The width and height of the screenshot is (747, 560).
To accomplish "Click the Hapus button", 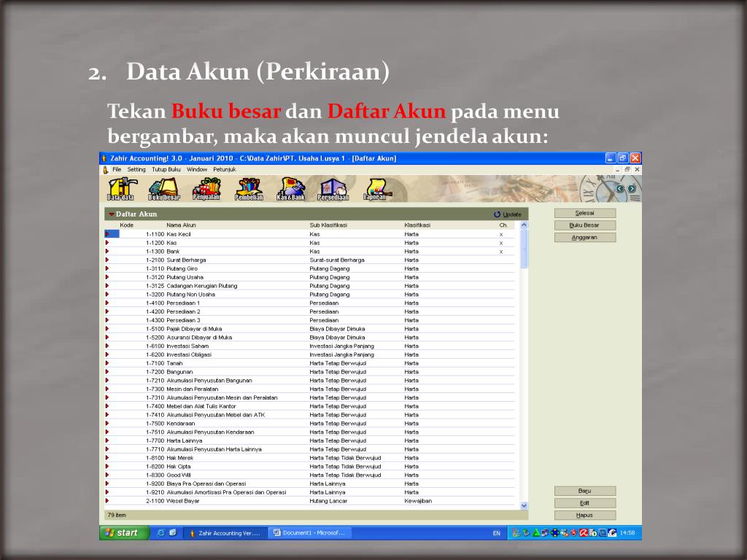I will (x=585, y=516).
